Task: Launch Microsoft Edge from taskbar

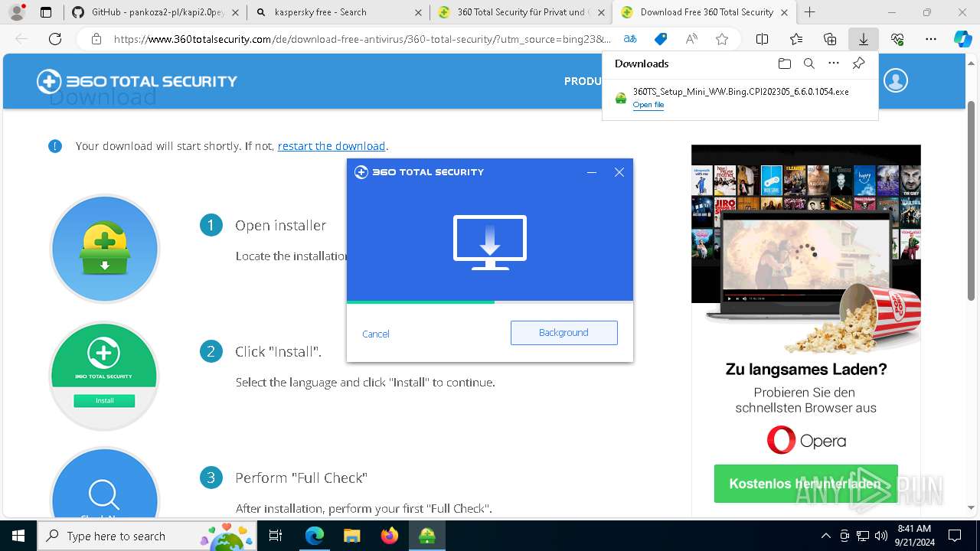Action: pyautogui.click(x=315, y=536)
